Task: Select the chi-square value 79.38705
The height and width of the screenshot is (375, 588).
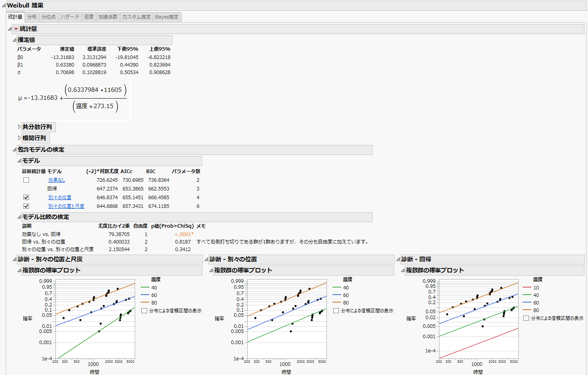Action: [119, 234]
